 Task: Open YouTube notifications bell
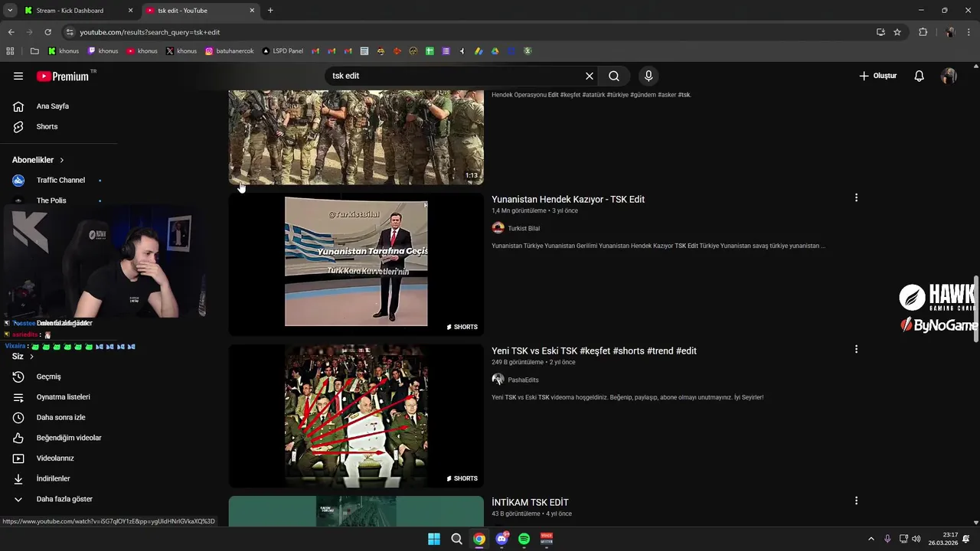click(920, 76)
